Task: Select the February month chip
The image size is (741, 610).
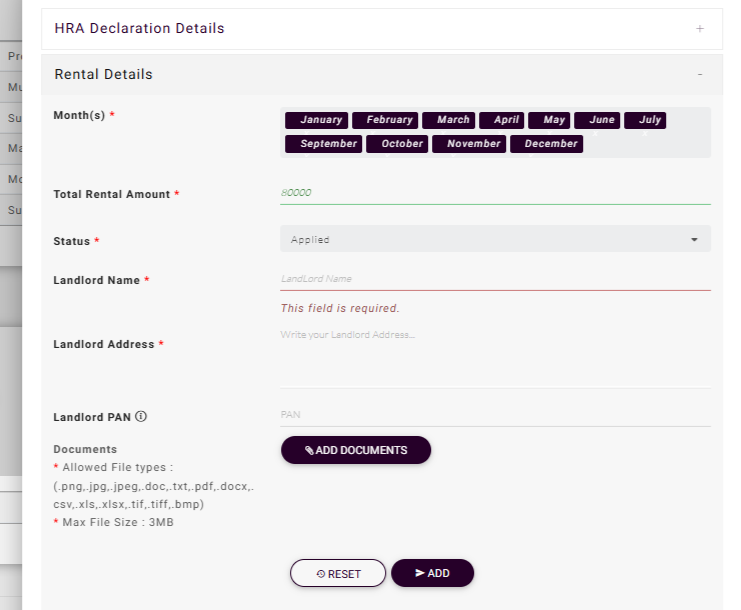Action: coord(384,120)
